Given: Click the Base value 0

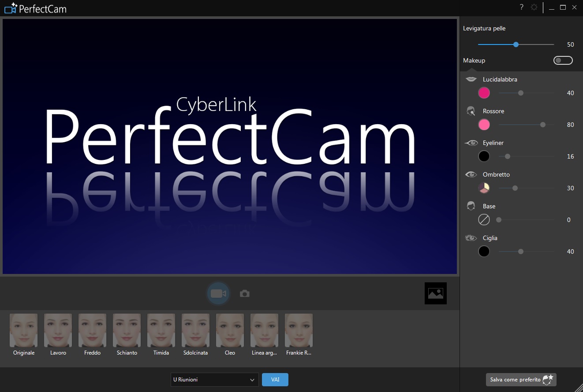Looking at the screenshot, I should [569, 220].
